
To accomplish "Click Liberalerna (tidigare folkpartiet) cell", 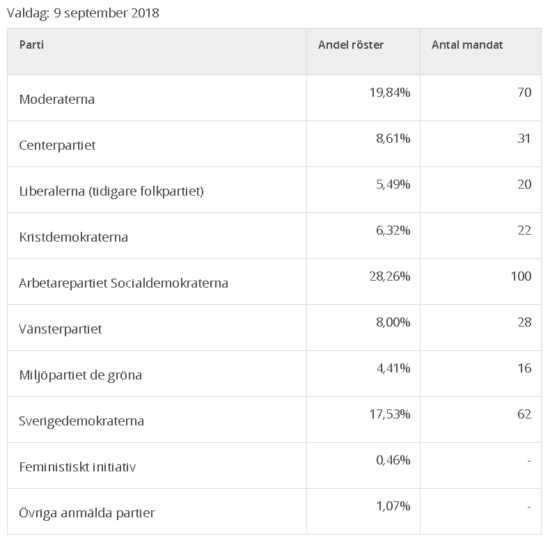I will click(x=157, y=190).
